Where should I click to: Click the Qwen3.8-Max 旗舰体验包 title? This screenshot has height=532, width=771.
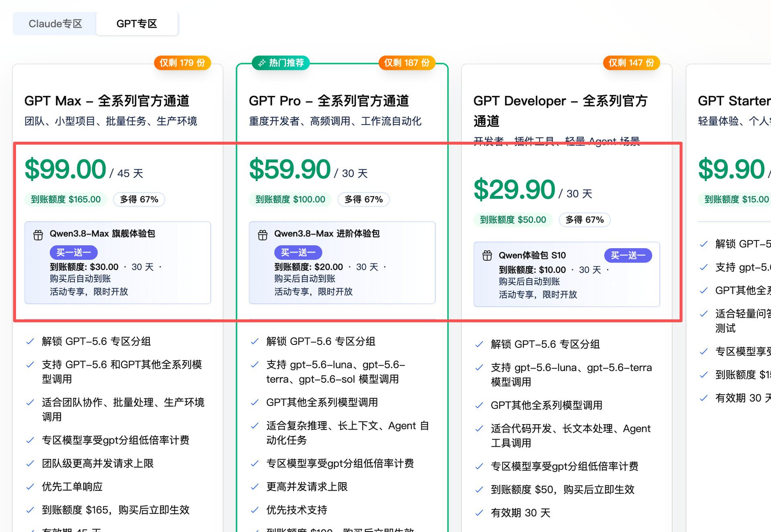[102, 234]
